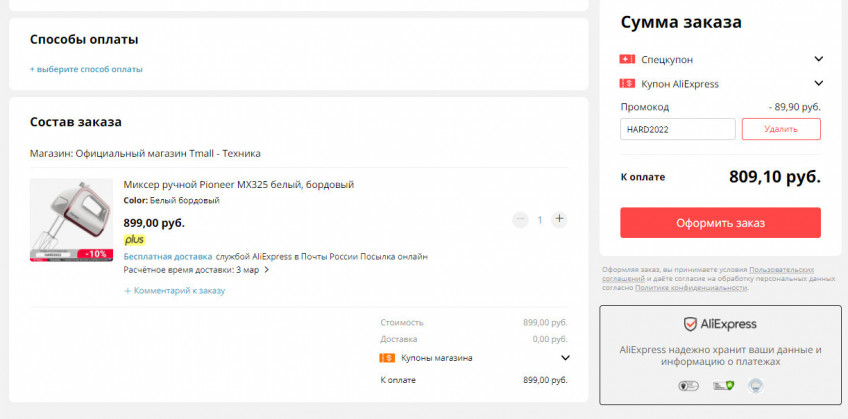Viewport: 848px width, 419px height.
Task: Click the orange Купон AliExpress icon
Action: [627, 84]
